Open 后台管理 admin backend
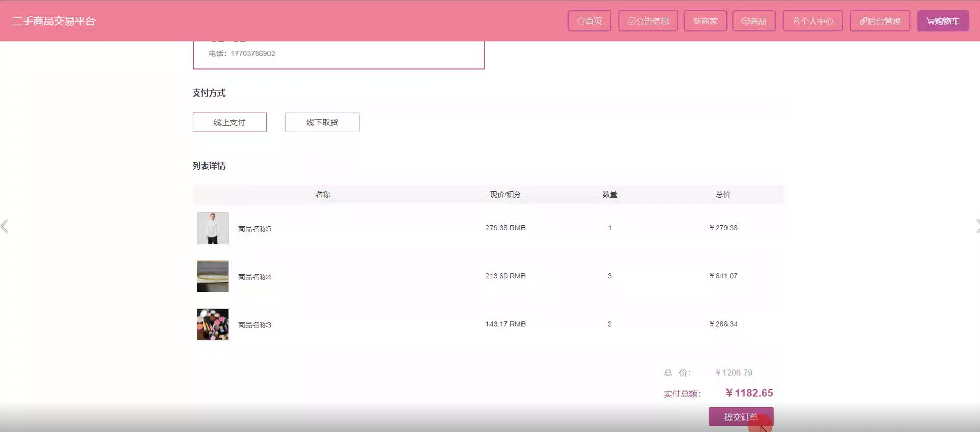 click(880, 21)
